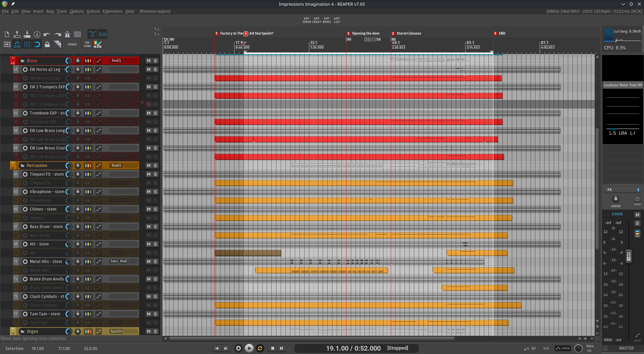Click the ART SERVE button

307,20
